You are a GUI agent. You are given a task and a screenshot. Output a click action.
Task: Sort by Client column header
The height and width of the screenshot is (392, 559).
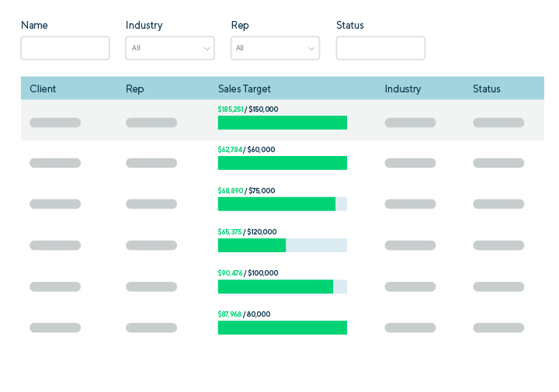pos(43,88)
